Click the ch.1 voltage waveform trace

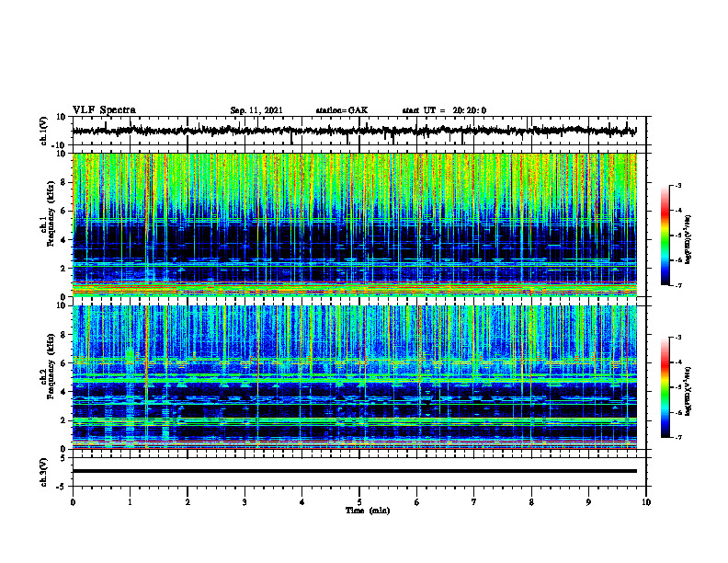(x=355, y=131)
